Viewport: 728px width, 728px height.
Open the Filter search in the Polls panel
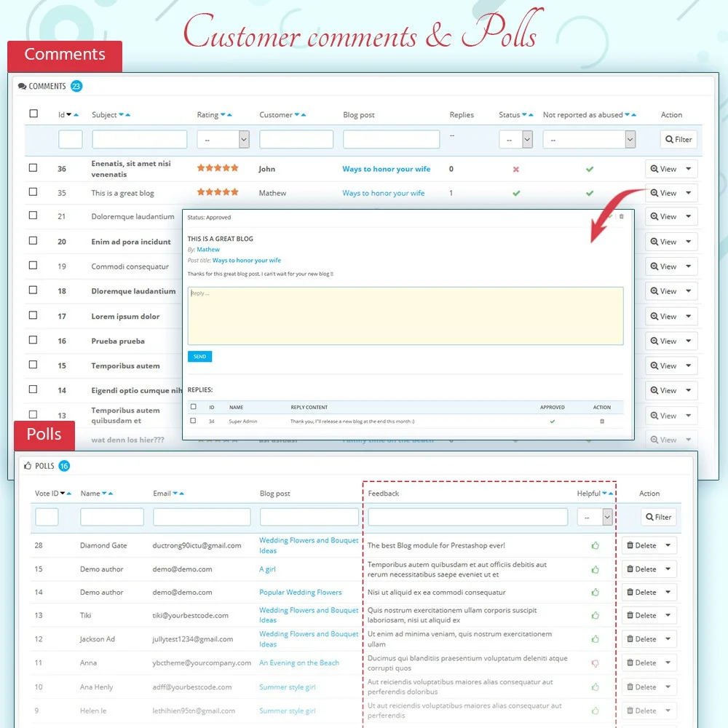click(658, 517)
